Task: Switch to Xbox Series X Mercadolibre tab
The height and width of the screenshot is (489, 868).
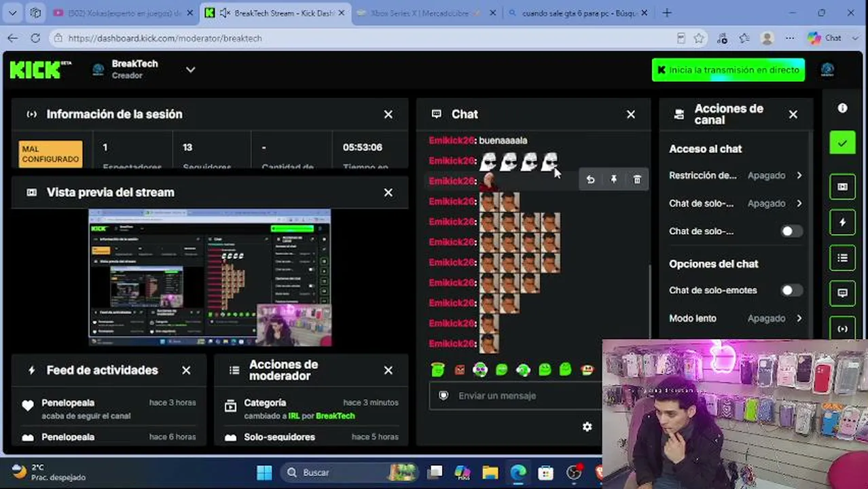Action: click(426, 12)
